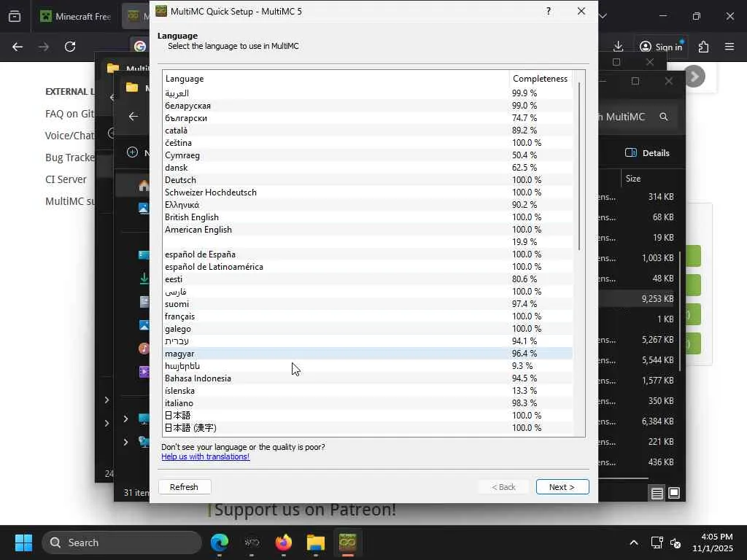Image resolution: width=747 pixels, height=560 pixels.
Task: Choose galego language row
Action: [368, 329]
